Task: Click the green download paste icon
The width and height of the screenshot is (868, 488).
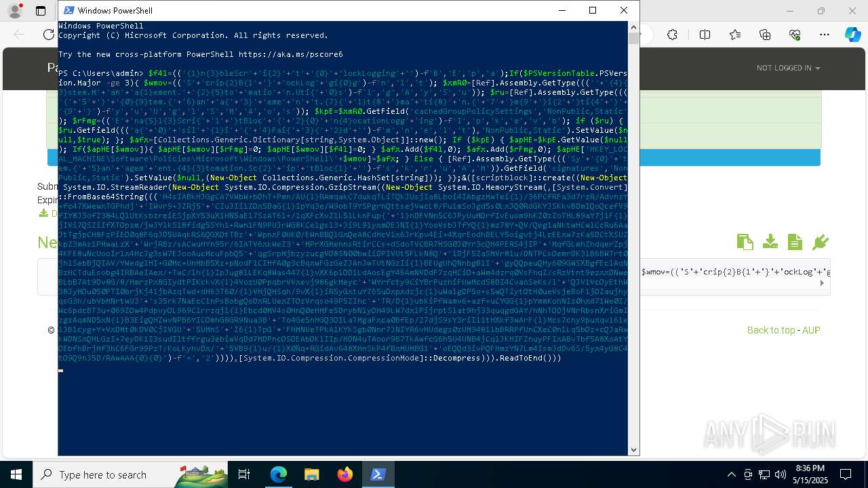Action: pyautogui.click(x=770, y=242)
